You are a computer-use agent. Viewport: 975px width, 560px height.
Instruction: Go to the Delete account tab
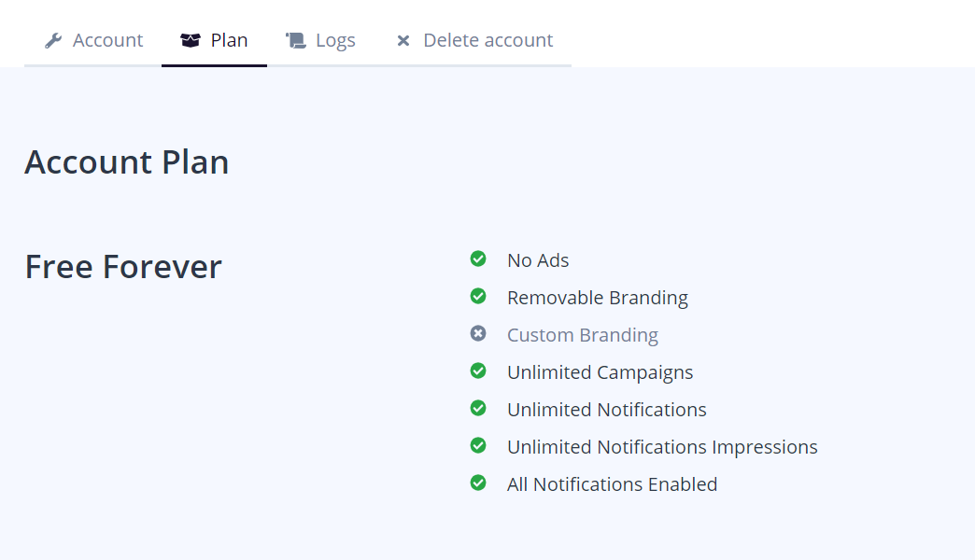tap(487, 40)
